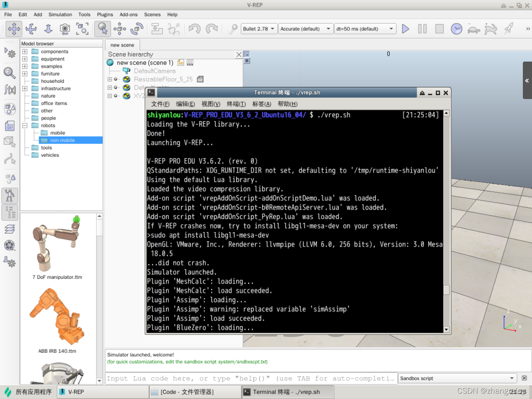Expand the infrastructure folder
532x399 pixels.
pos(25,89)
